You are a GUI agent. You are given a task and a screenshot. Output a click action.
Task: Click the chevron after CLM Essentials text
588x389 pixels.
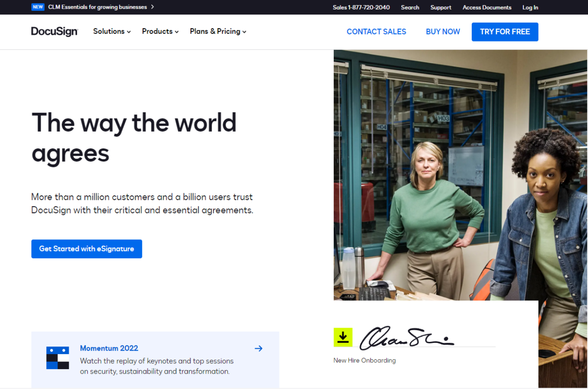coord(152,7)
